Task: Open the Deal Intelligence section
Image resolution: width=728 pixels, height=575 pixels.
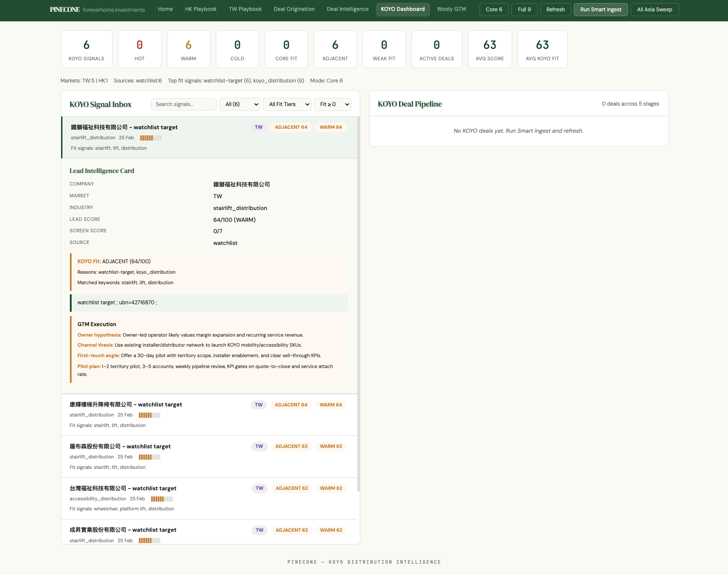Action: coord(347,9)
